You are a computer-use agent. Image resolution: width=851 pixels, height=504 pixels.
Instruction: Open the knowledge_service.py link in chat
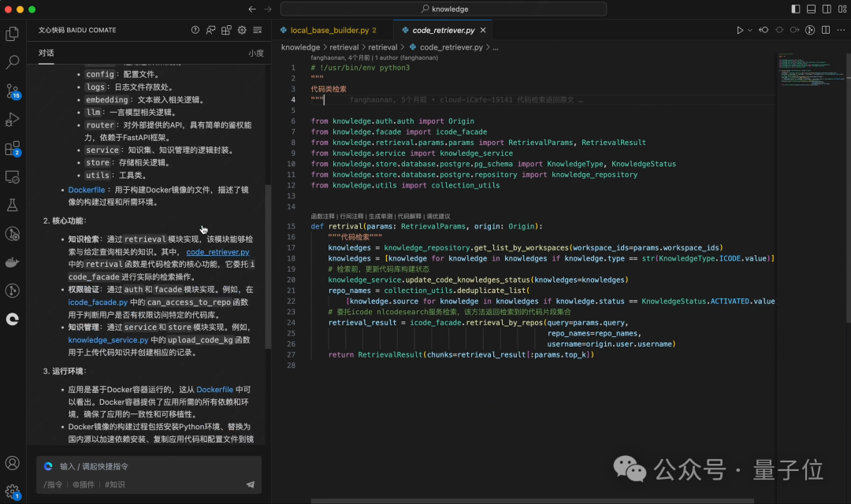point(108,339)
